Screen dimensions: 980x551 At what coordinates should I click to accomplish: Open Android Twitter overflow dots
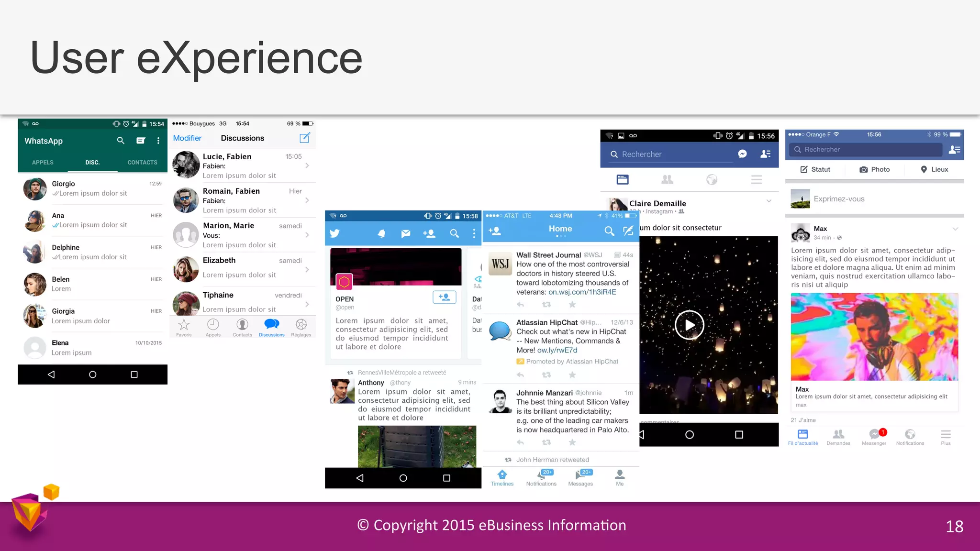(474, 233)
